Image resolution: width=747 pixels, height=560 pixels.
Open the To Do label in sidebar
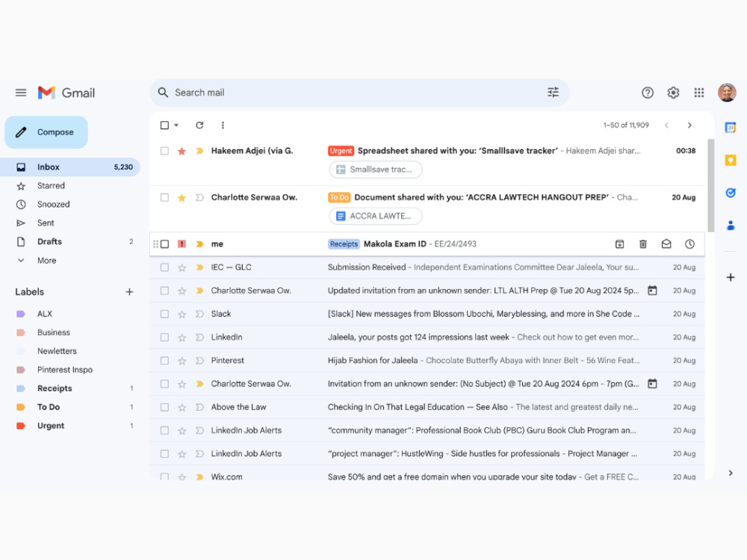tap(70, 407)
